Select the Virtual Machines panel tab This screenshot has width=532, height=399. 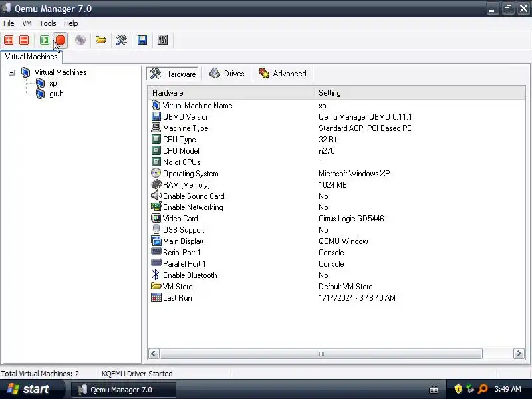(31, 57)
